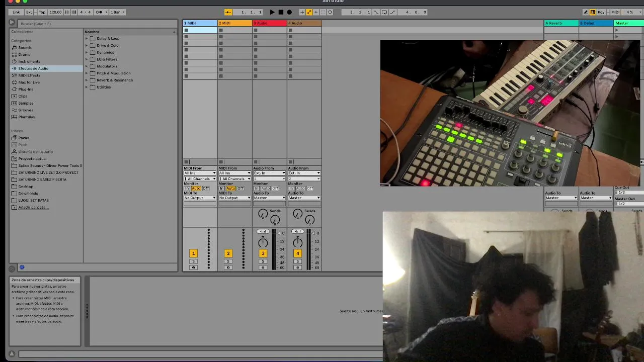This screenshot has width=644, height=362.
Task: Click the Stop button in transport
Action: point(281,12)
